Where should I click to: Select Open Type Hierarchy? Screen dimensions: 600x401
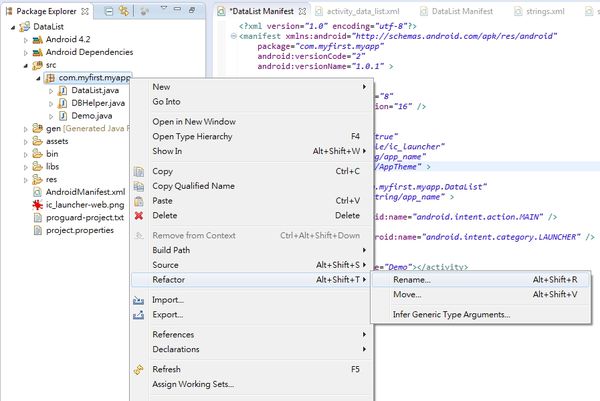point(253,137)
